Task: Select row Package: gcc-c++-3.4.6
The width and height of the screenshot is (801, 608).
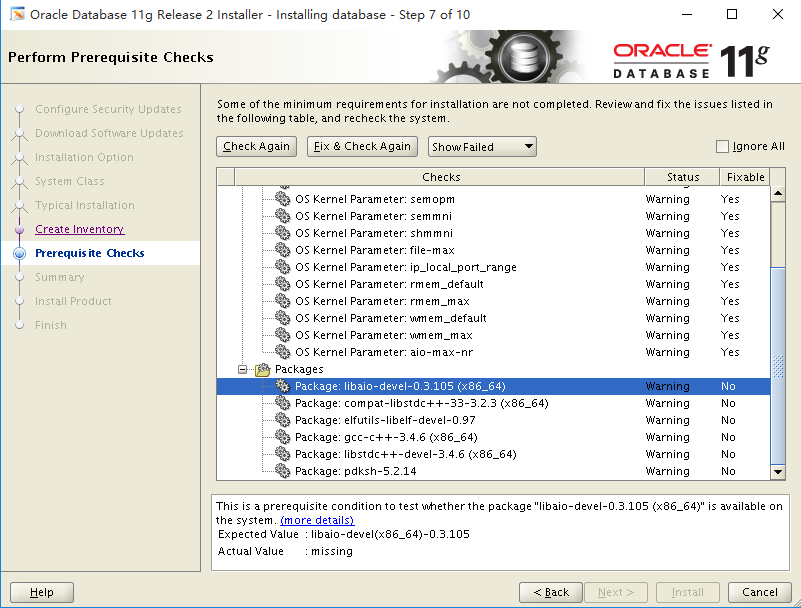Action: (x=493, y=437)
